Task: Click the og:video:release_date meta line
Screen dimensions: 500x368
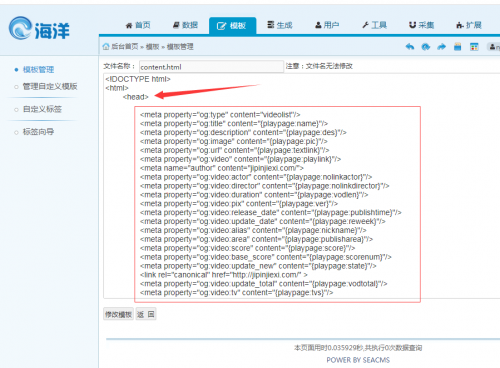Action: pos(271,213)
